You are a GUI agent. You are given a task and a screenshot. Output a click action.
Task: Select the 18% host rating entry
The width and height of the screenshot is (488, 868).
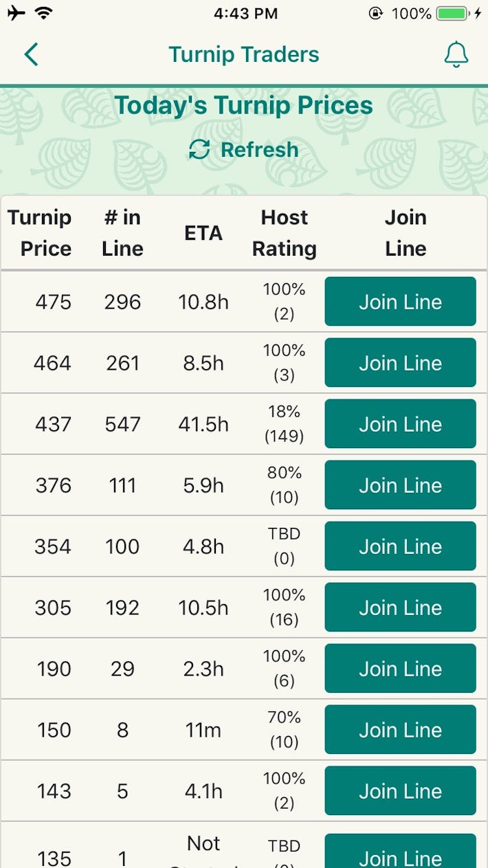(284, 423)
